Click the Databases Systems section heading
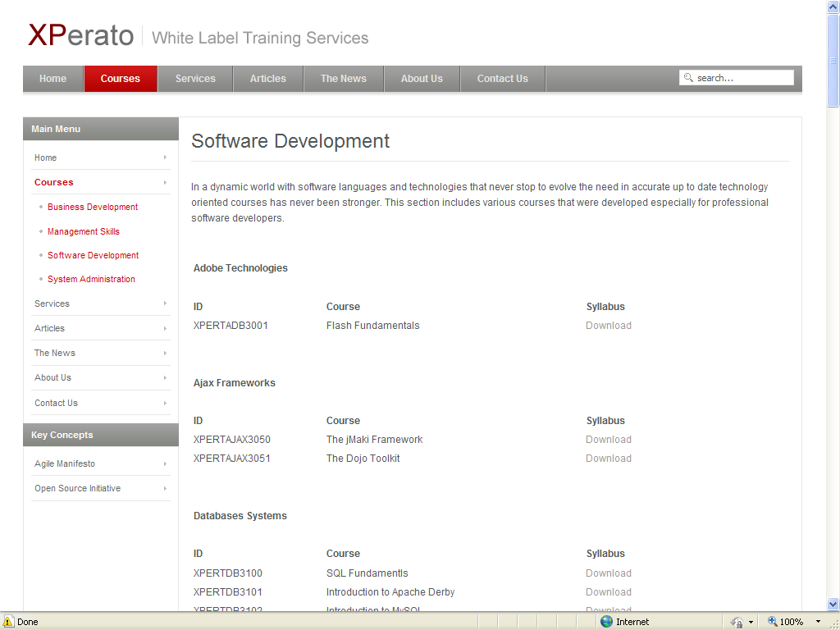 240,516
